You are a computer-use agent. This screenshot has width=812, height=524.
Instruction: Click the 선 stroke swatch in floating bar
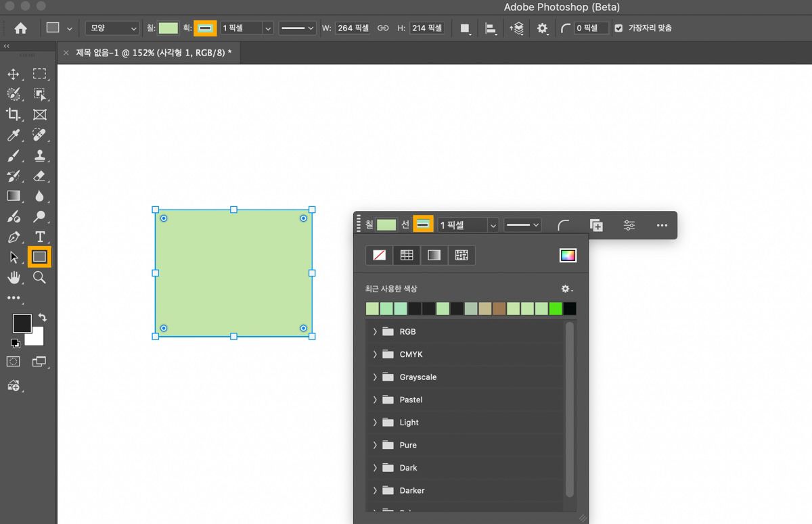coord(424,225)
